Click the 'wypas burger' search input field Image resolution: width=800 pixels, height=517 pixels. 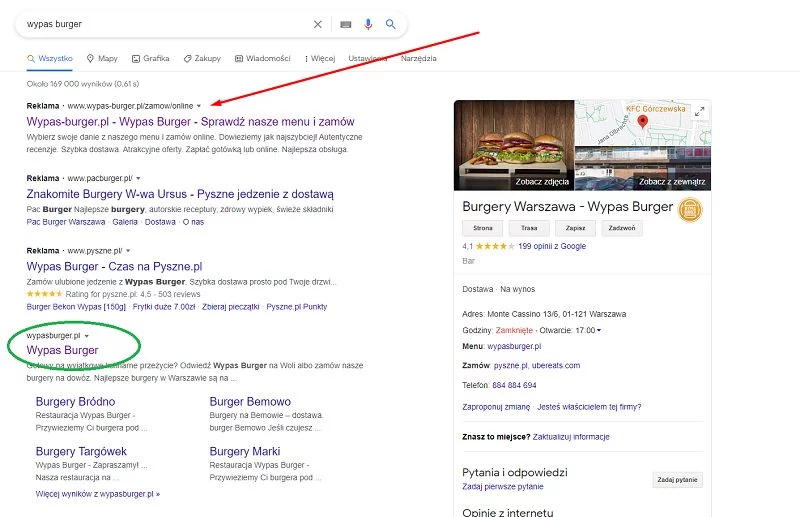click(166, 24)
